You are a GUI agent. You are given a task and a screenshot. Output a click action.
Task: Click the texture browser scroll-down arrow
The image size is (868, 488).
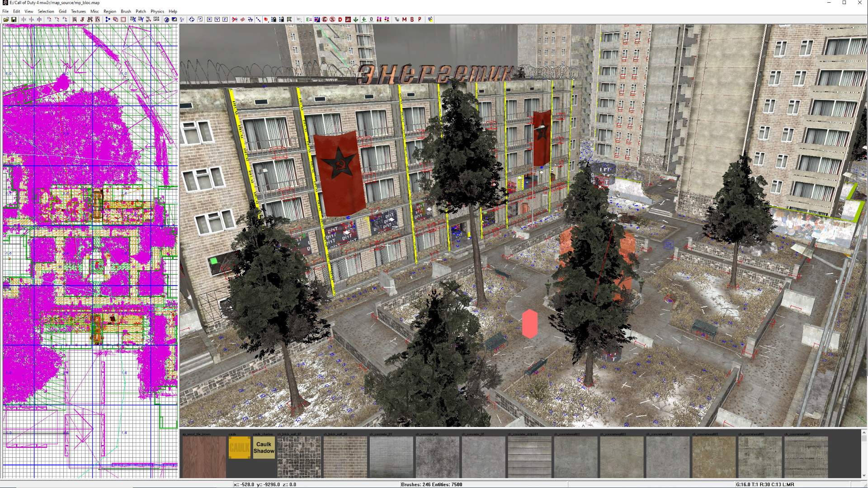tap(864, 475)
